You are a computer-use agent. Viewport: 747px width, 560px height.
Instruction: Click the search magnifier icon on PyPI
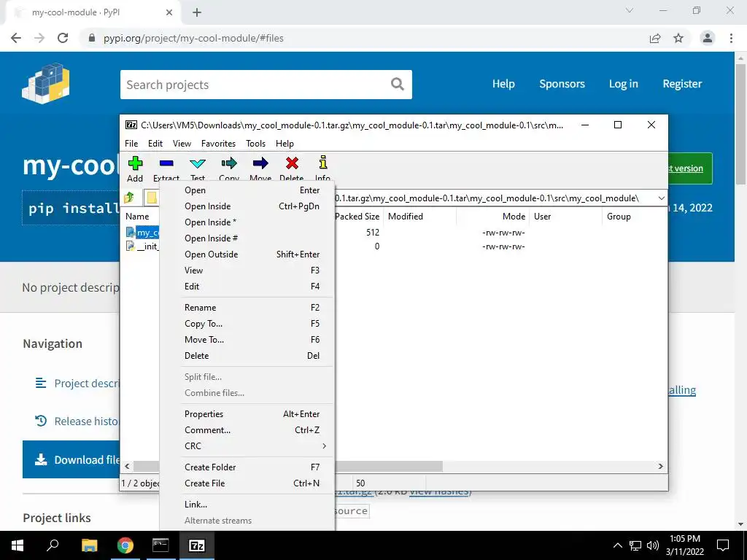398,85
